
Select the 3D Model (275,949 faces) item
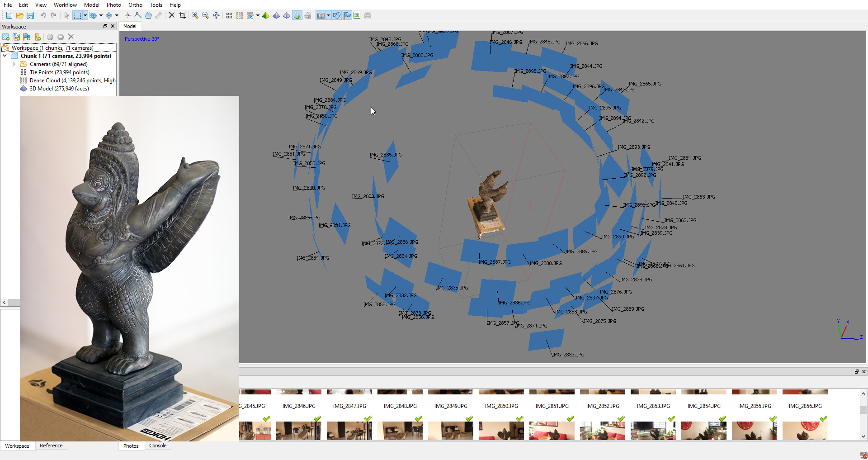(x=59, y=88)
